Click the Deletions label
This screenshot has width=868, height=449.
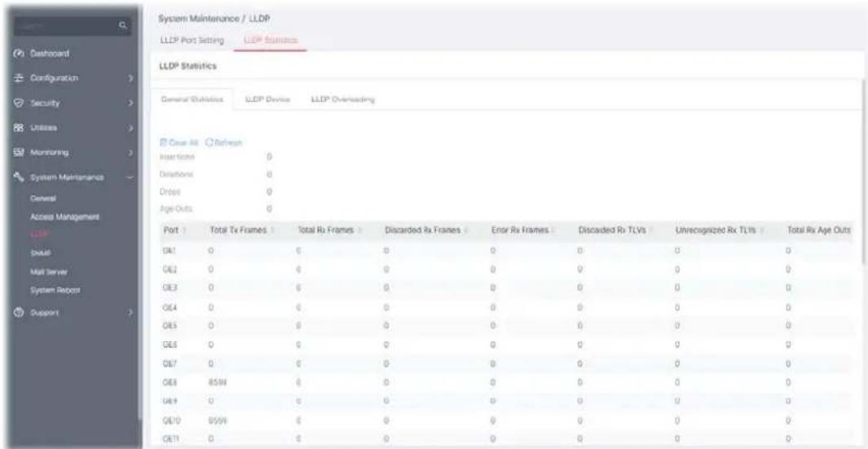coord(175,174)
